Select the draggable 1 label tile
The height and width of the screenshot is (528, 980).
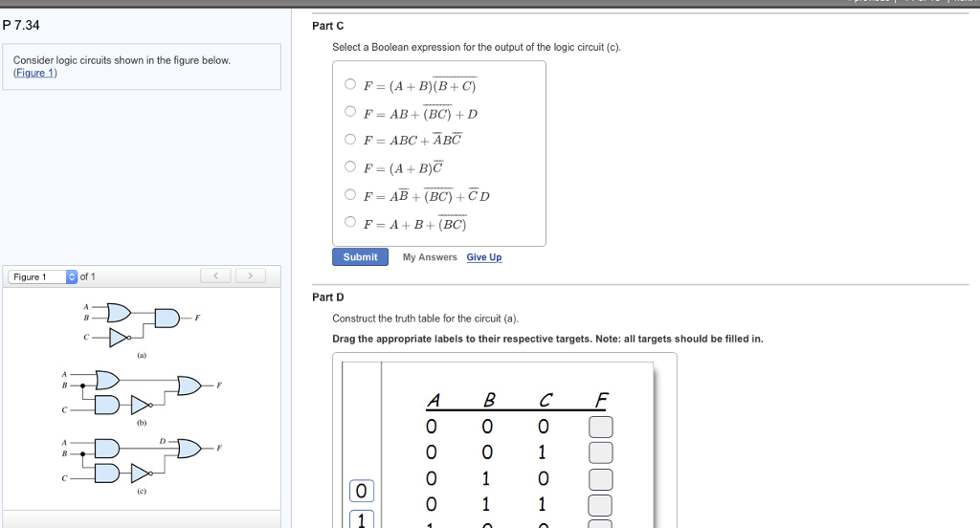[361, 520]
